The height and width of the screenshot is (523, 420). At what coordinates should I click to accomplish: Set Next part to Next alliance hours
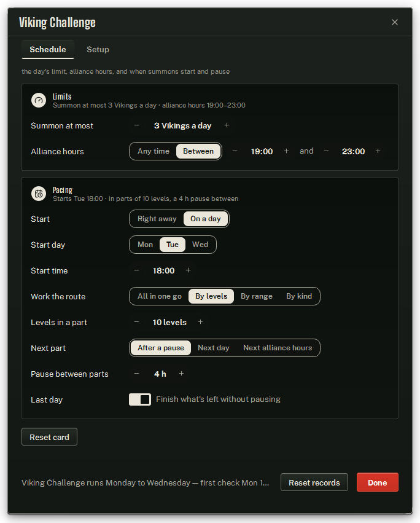pos(278,348)
